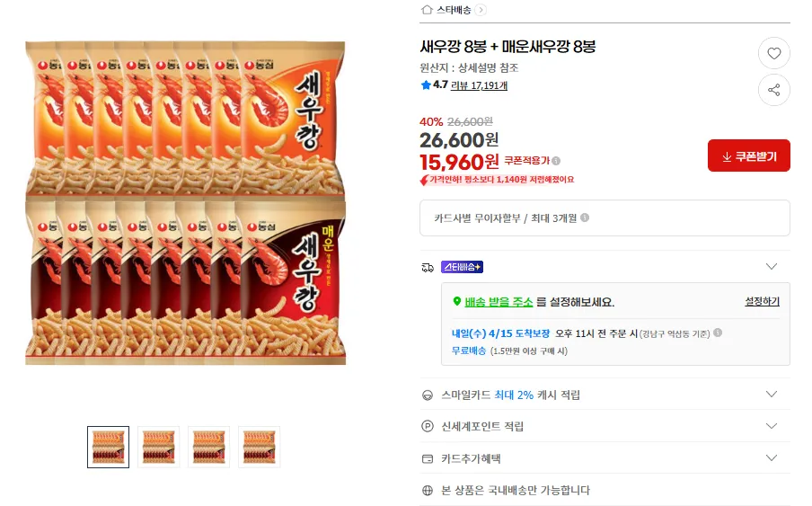Click the 쿠폰받기 button

point(748,155)
